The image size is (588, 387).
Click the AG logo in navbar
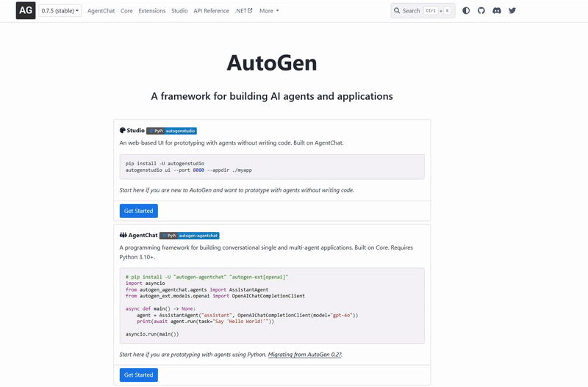[26, 11]
